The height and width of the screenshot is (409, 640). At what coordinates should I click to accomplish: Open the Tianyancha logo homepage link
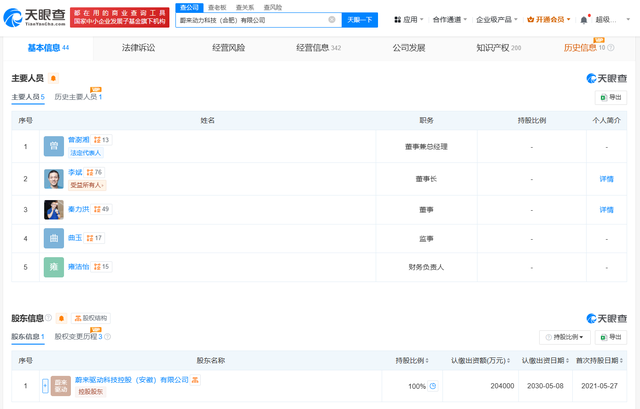pyautogui.click(x=34, y=18)
